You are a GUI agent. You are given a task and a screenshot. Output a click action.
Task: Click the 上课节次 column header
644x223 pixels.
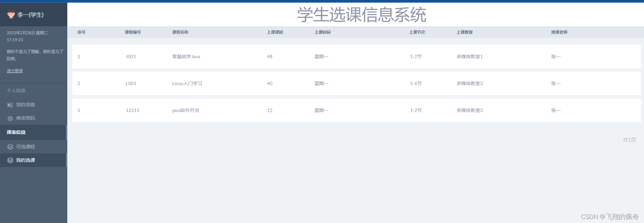[417, 32]
